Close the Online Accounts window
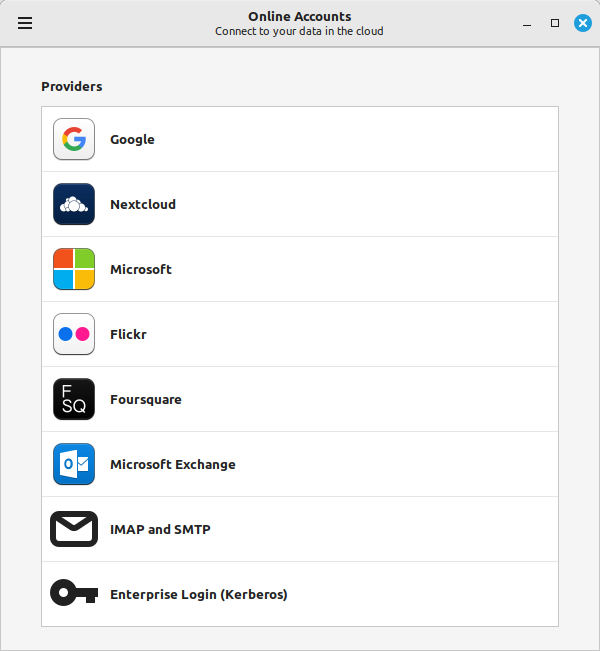This screenshot has height=651, width=600. tap(582, 23)
